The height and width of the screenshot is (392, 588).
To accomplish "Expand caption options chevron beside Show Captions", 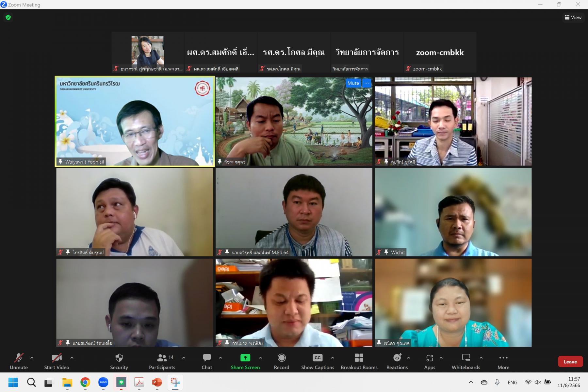I will tap(333, 358).
